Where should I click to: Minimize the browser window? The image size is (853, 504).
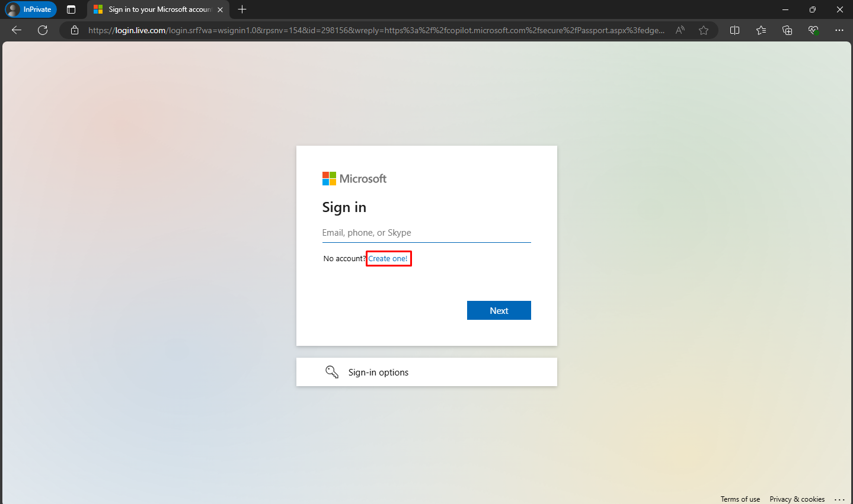[785, 9]
